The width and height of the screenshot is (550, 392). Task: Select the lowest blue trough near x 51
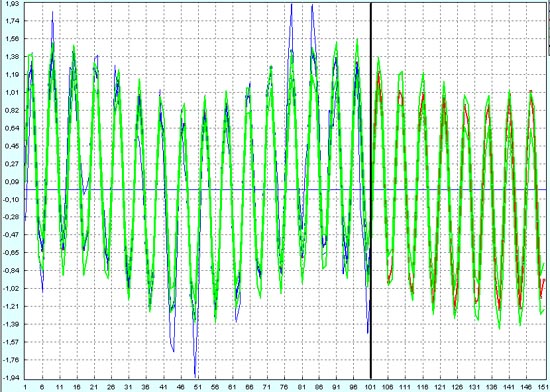click(195, 376)
